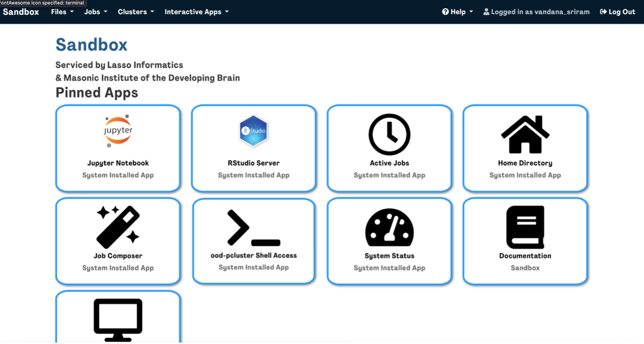Image resolution: width=644 pixels, height=344 pixels.
Task: Click the Sandbox brand in navbar
Action: (x=21, y=12)
